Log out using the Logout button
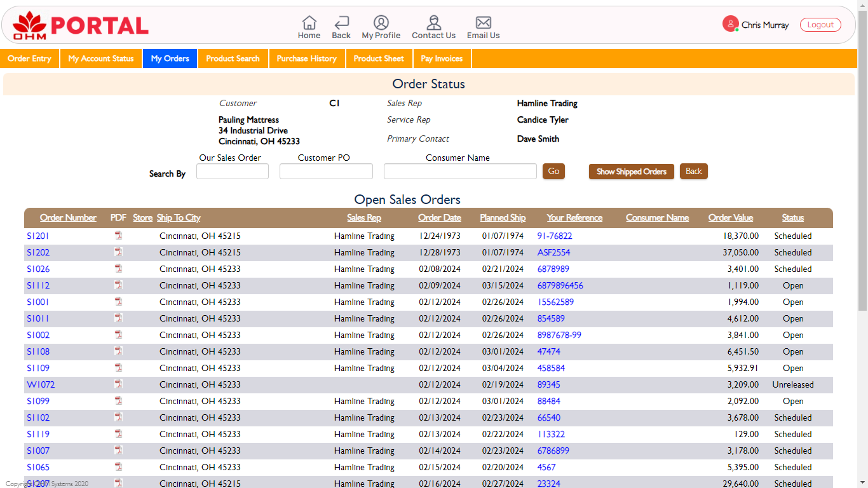 coord(820,25)
